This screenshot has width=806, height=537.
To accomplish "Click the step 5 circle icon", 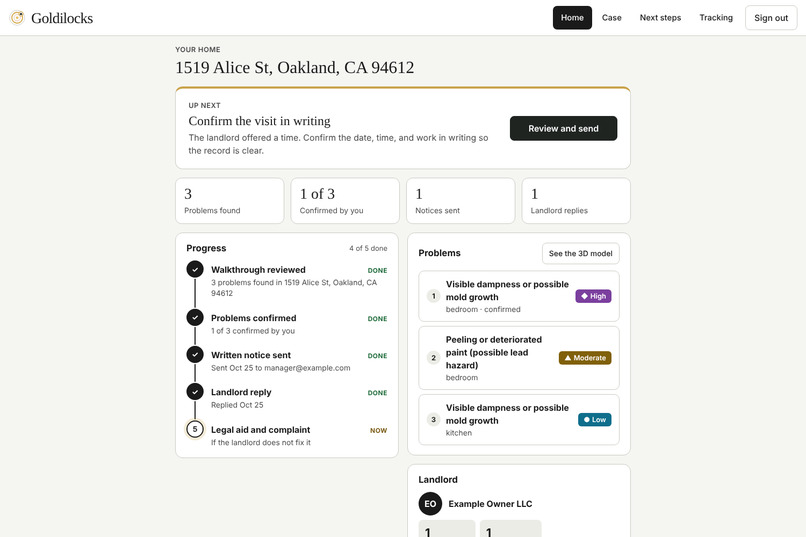I will click(x=195, y=429).
